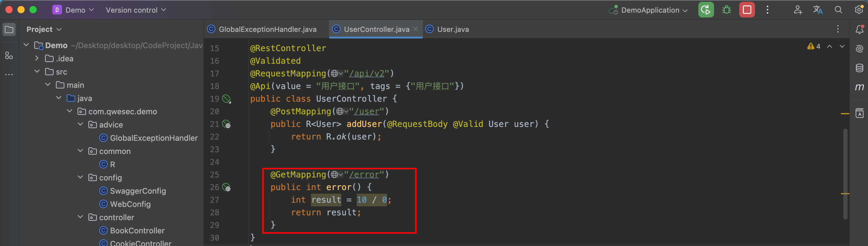Select the UserController.java tab
Viewport: 868px width, 246px height.
[x=376, y=29]
